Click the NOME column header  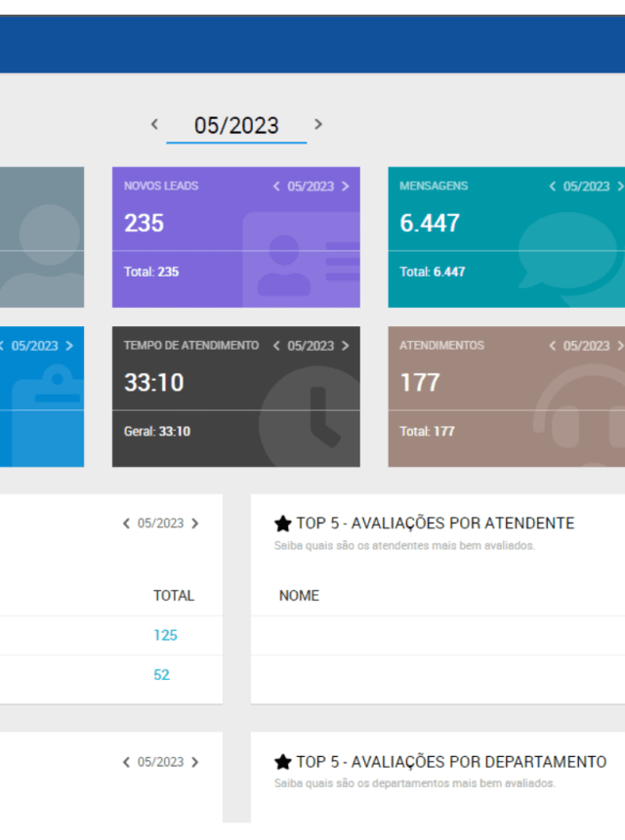click(299, 595)
